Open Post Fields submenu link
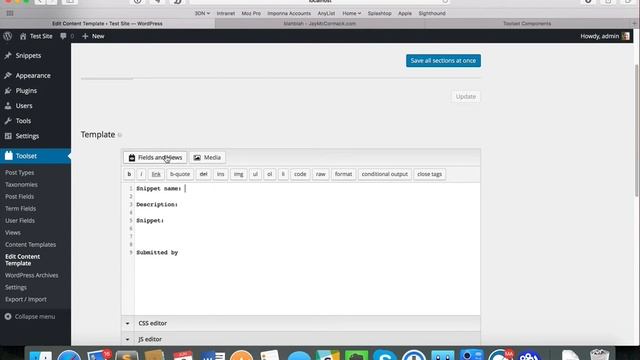Image resolution: width=640 pixels, height=360 pixels. [20, 196]
